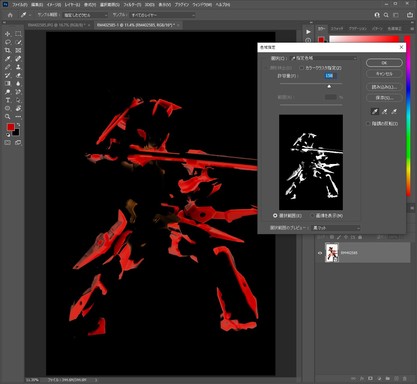
Task: Pick the Subtract from Sample eyedropper
Action: coord(394,112)
